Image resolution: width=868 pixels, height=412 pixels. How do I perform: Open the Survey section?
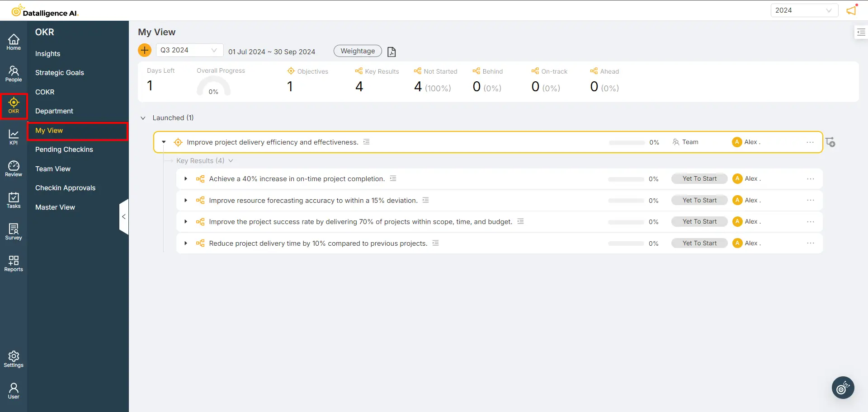pos(13,231)
